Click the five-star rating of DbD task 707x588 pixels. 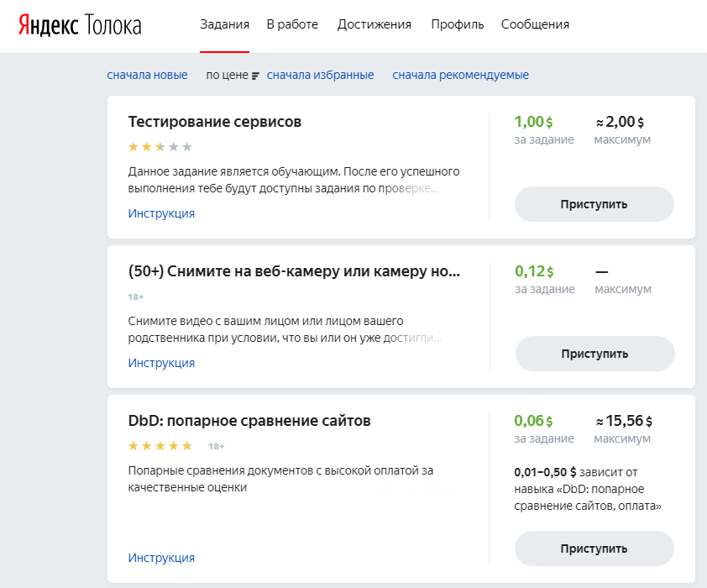pyautogui.click(x=160, y=446)
